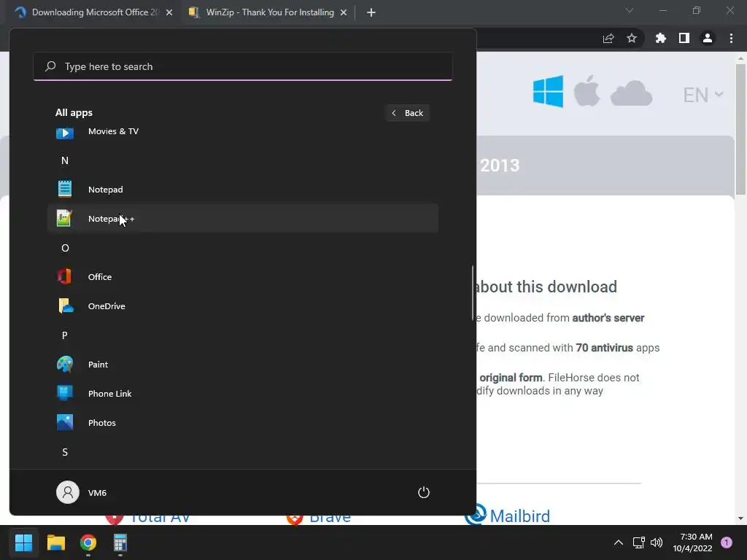Click the power button in Start menu

(x=424, y=492)
